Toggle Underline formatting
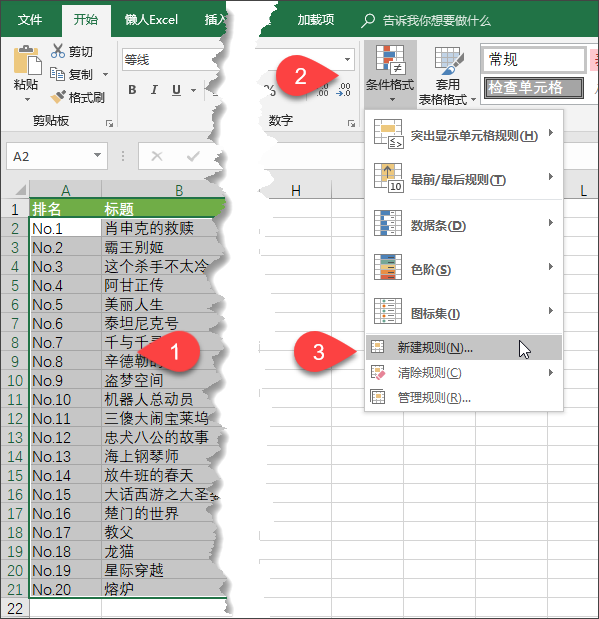599x619 pixels. point(176,90)
